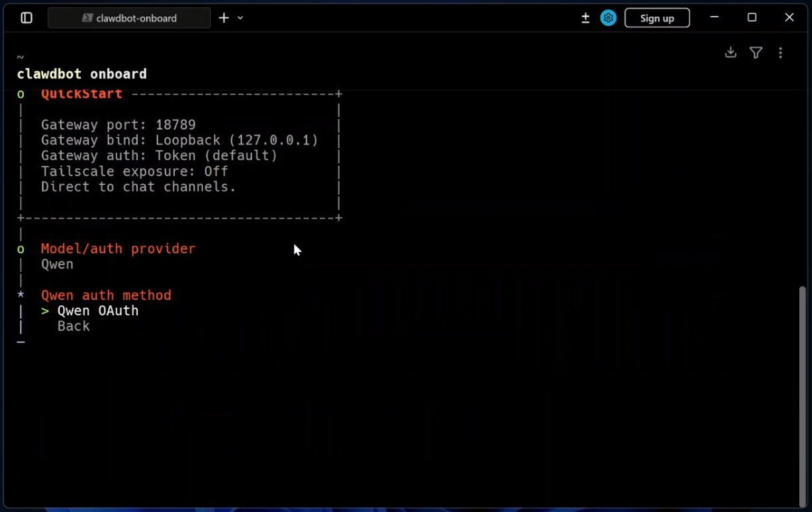812x512 pixels.
Task: Click the plus-minus diff icon in title bar
Action: pos(585,18)
